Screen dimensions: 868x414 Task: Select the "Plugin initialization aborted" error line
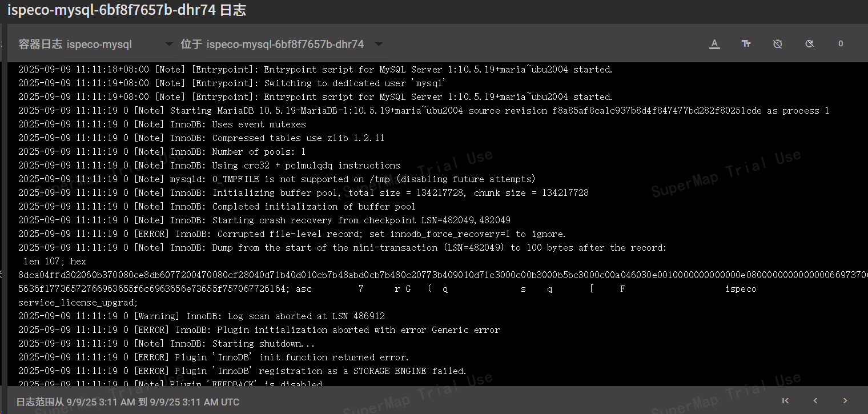(x=259, y=330)
